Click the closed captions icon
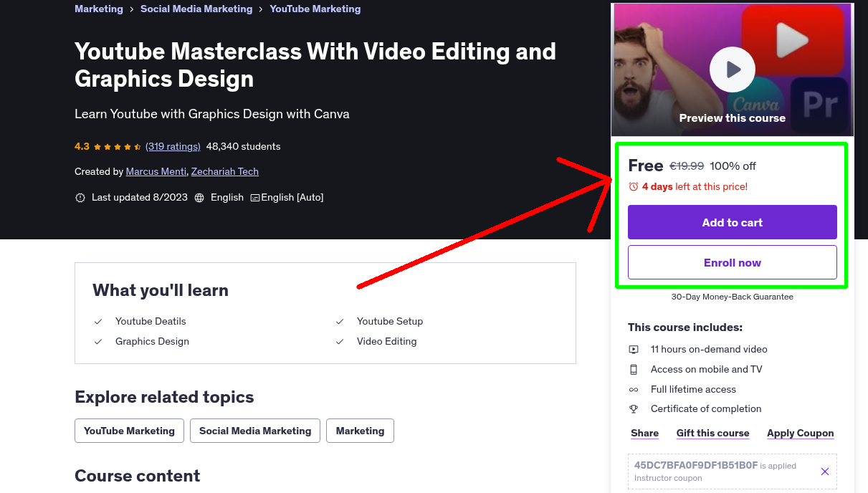Image resolution: width=868 pixels, height=493 pixels. tap(254, 198)
